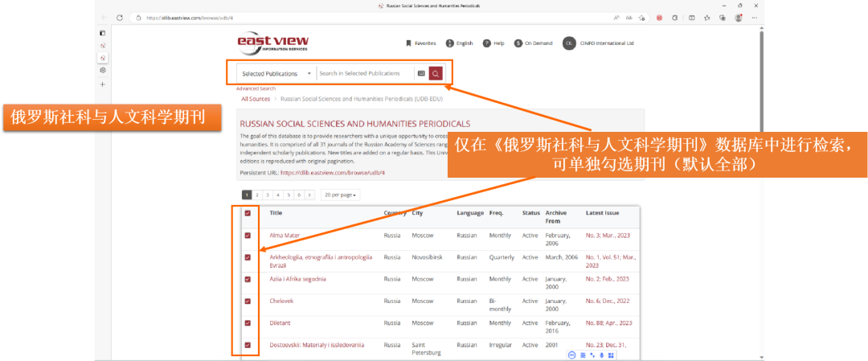Open Alma Mater journal link
Screen dimensions: 868x361
click(x=285, y=236)
